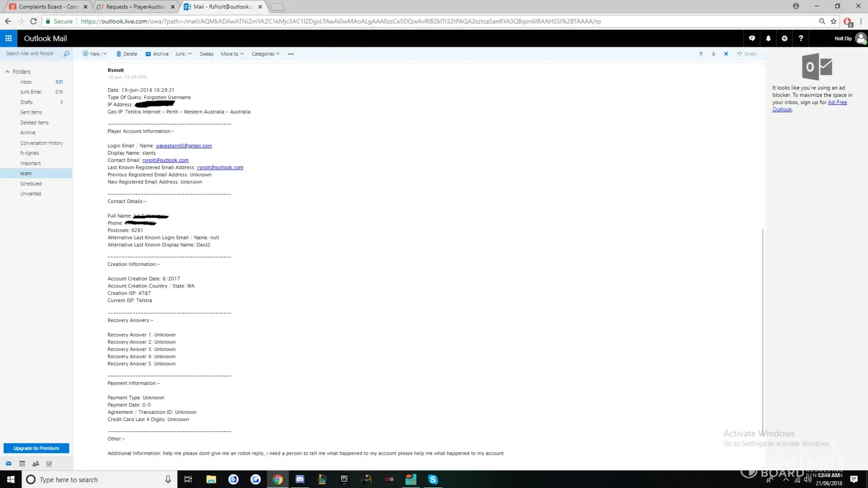
Task: Open the Nolt Dip account avatar
Action: pyautogui.click(x=861, y=39)
